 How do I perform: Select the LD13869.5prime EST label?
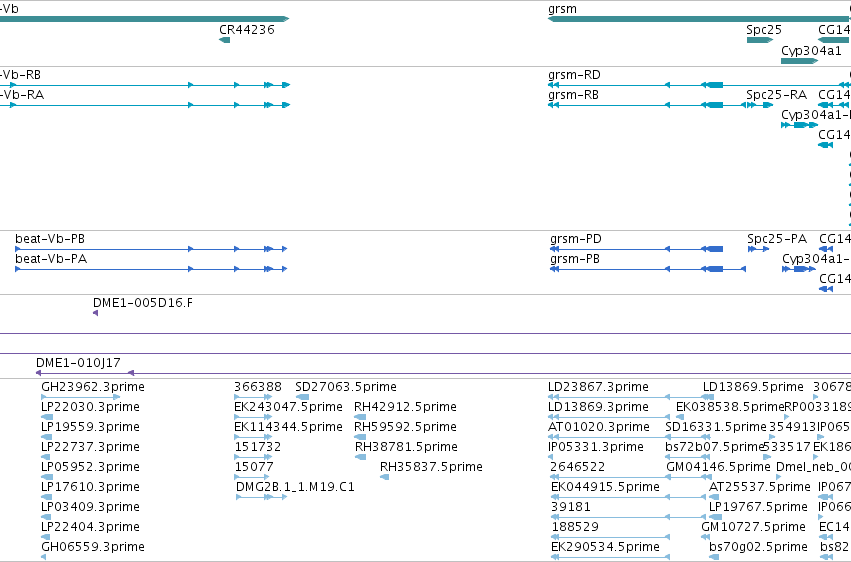[x=753, y=387]
